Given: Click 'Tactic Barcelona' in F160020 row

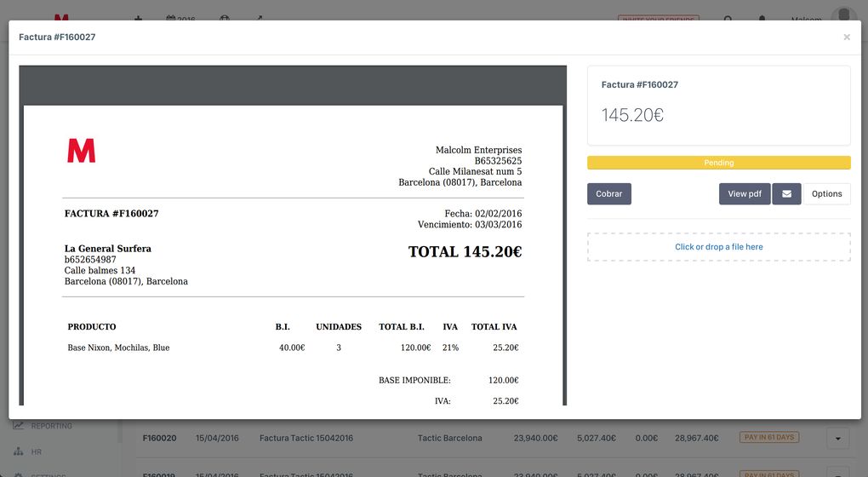Looking at the screenshot, I should [449, 438].
